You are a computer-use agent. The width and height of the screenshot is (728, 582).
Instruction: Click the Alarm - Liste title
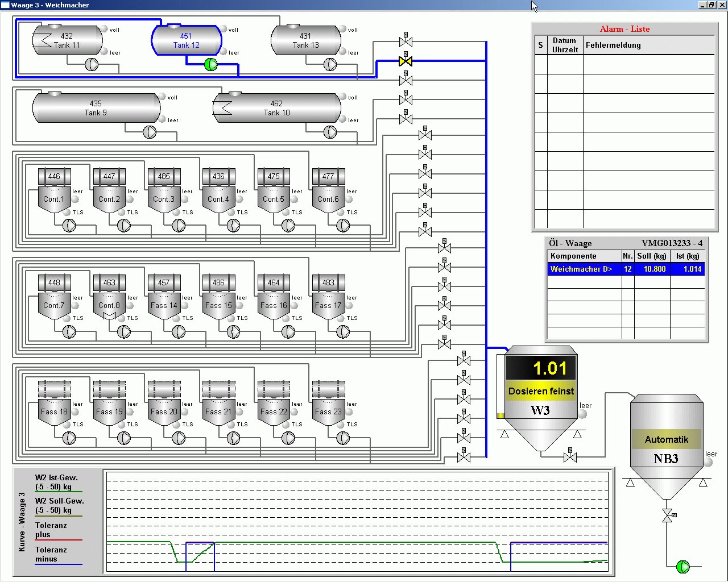point(624,29)
